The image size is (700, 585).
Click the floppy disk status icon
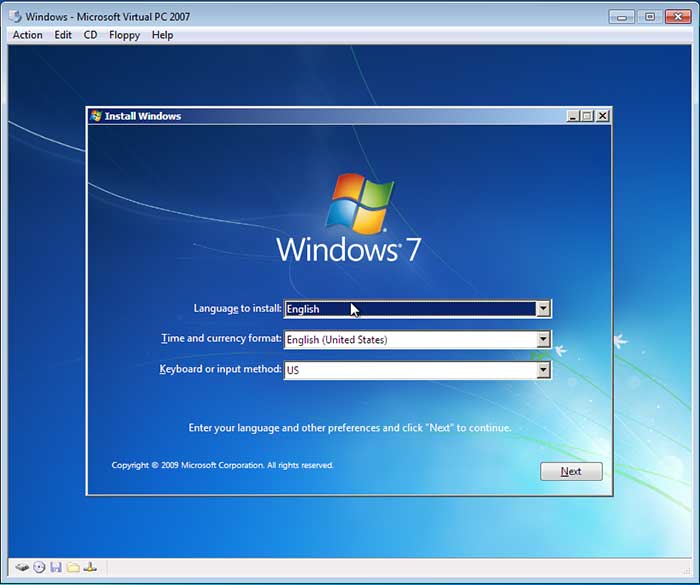pos(56,568)
